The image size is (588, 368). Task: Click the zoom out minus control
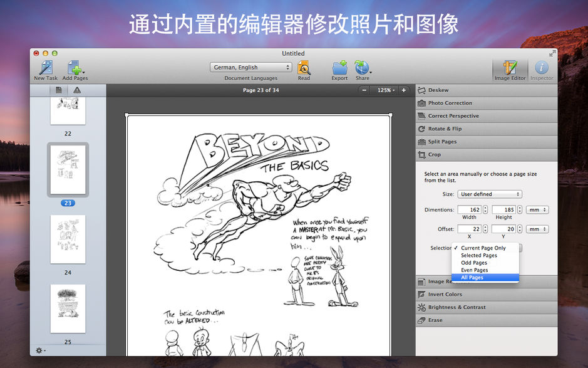point(363,90)
